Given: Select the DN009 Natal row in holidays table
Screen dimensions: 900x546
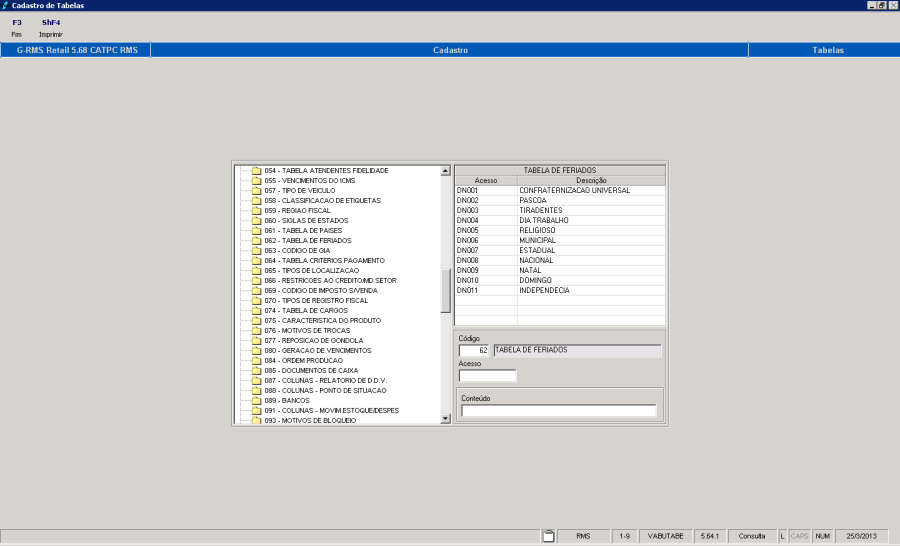Looking at the screenshot, I should pyautogui.click(x=559, y=270).
